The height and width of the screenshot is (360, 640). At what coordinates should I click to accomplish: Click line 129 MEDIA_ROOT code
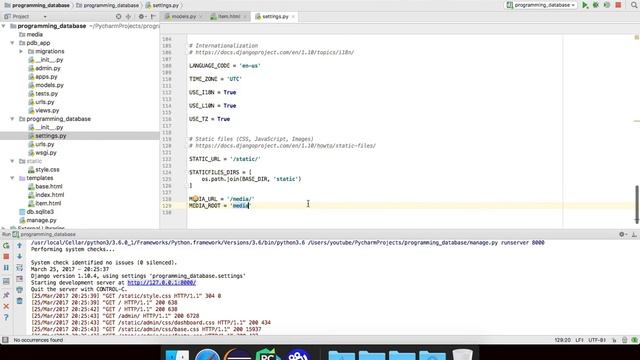(x=219, y=206)
